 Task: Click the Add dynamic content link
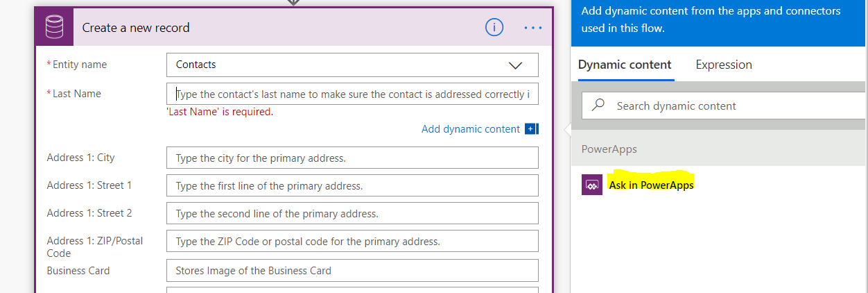(x=470, y=129)
